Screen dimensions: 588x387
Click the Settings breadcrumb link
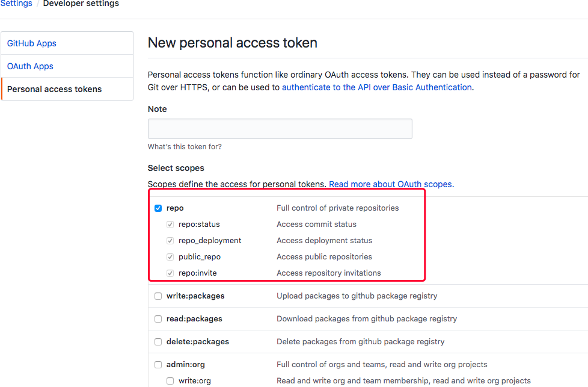pyautogui.click(x=16, y=4)
